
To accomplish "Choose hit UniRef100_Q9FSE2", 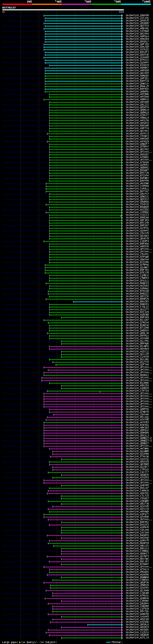I will click(137, 79).
